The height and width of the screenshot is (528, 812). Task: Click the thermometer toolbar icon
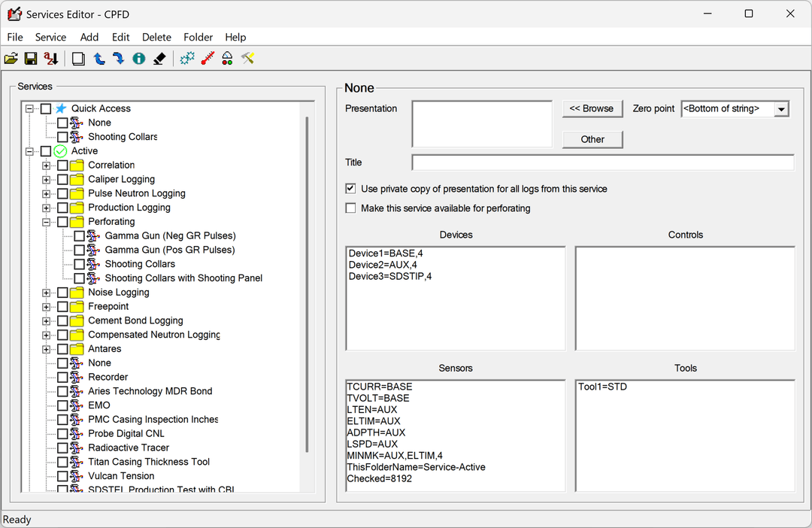(208, 58)
